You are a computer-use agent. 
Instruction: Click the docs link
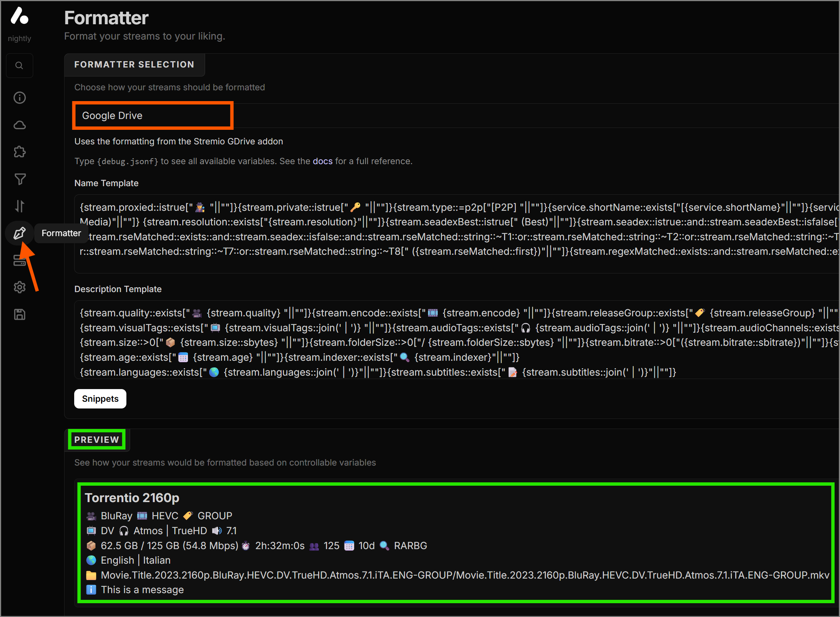pos(323,161)
